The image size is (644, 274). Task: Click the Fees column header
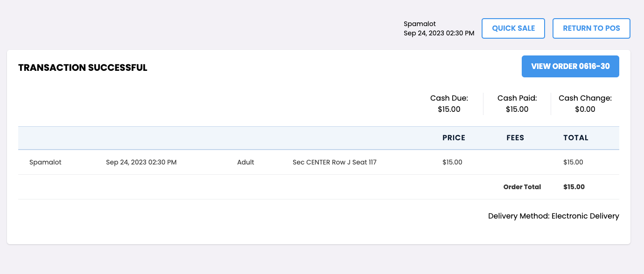coord(515,138)
